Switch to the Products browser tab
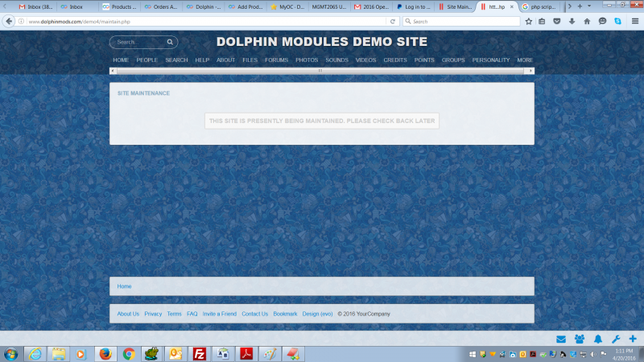The image size is (644, 362). 120,6
